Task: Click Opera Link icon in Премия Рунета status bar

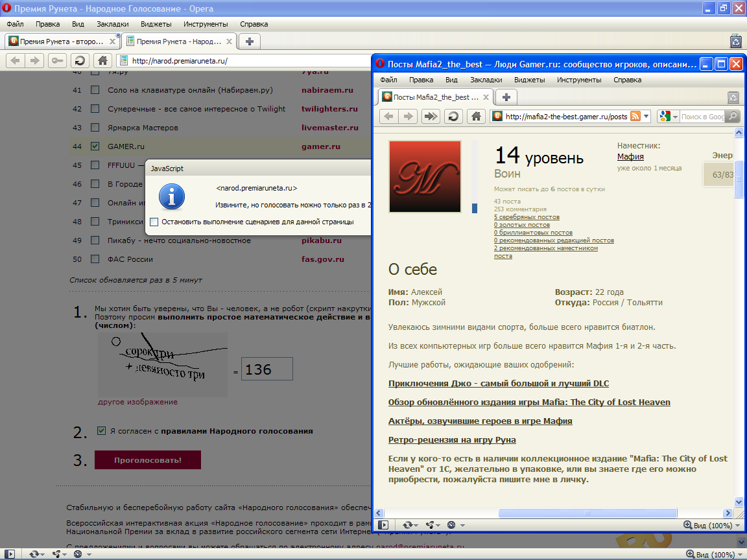Action: pyautogui.click(x=34, y=554)
